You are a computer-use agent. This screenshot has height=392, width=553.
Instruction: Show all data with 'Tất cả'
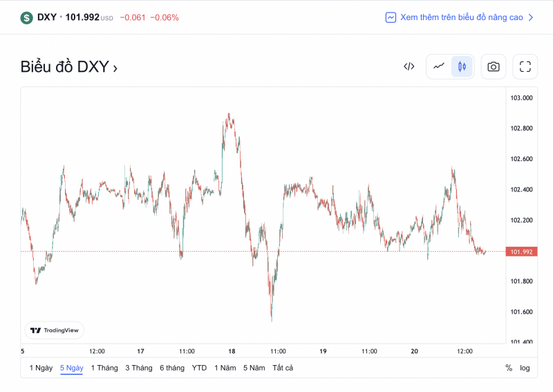[x=283, y=368]
